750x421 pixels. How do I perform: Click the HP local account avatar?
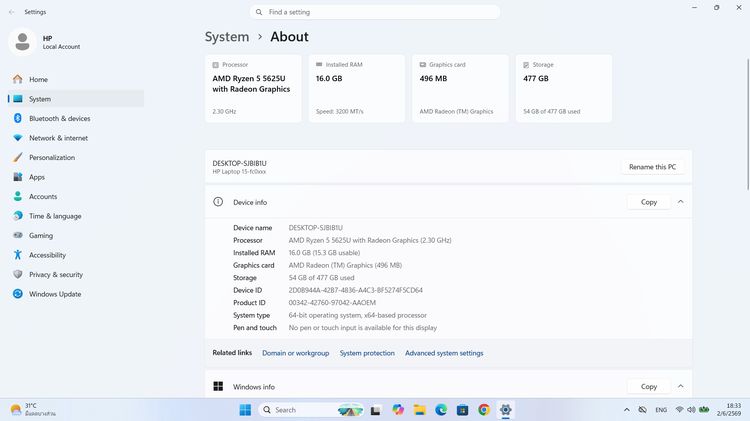click(22, 42)
